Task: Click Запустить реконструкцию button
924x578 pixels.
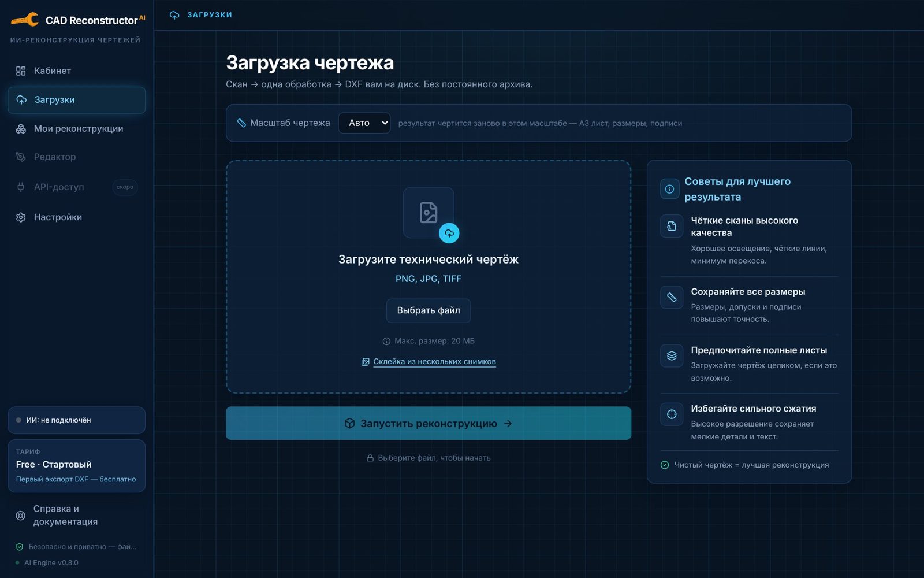Action: pyautogui.click(x=429, y=423)
